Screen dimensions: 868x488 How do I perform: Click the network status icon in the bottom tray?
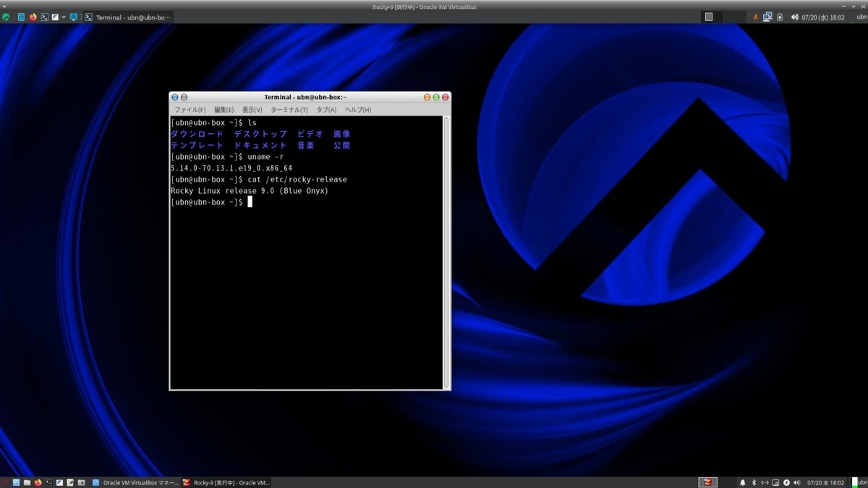click(765, 481)
